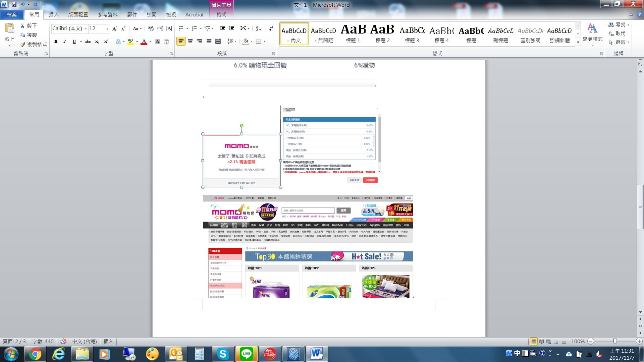Enable center text alignment
644x362 pixels.
pyautogui.click(x=190, y=41)
